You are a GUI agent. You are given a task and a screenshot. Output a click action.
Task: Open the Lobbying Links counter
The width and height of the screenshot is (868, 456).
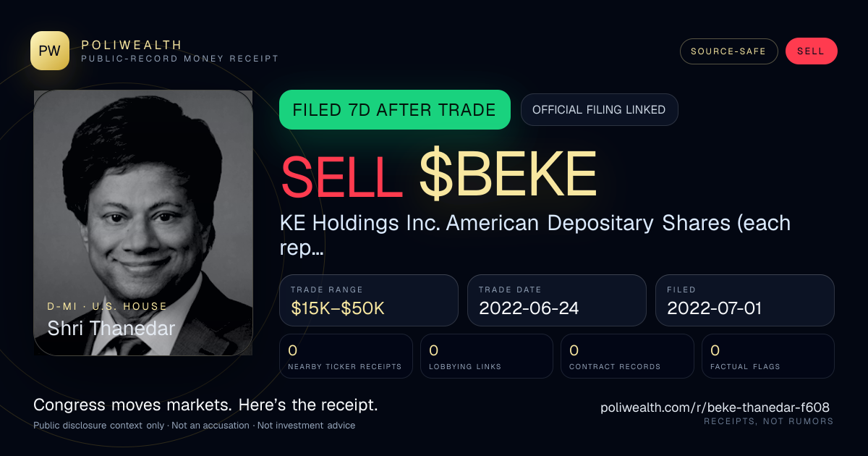click(x=487, y=356)
